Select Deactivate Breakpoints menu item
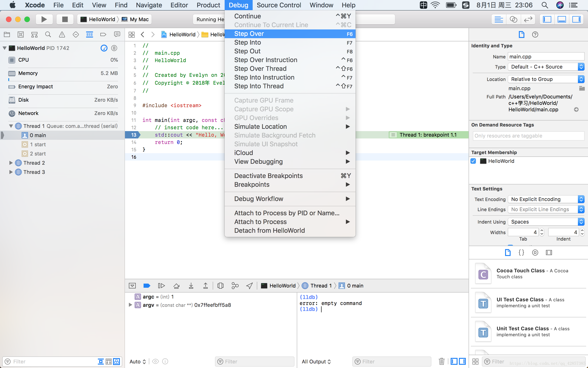 click(x=290, y=176)
